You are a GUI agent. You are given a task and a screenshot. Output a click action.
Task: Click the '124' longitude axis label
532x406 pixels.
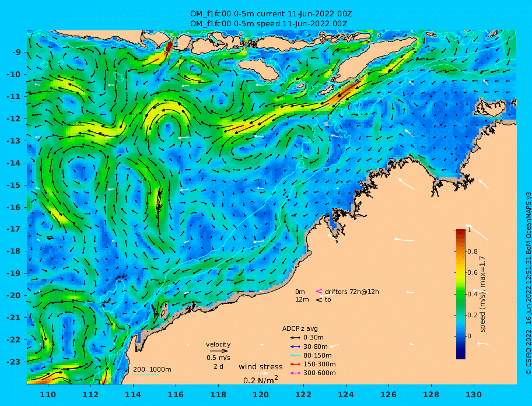click(346, 394)
